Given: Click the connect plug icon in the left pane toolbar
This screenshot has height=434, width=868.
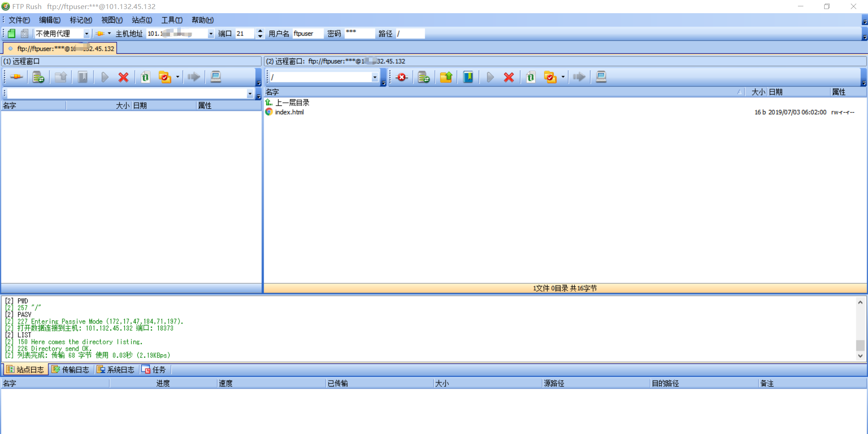Looking at the screenshot, I should pyautogui.click(x=16, y=77).
